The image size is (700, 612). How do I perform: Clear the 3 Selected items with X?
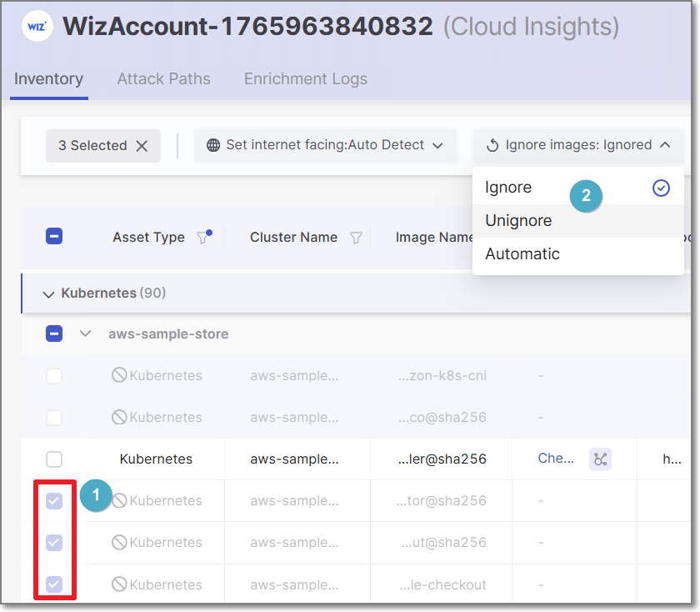(142, 146)
